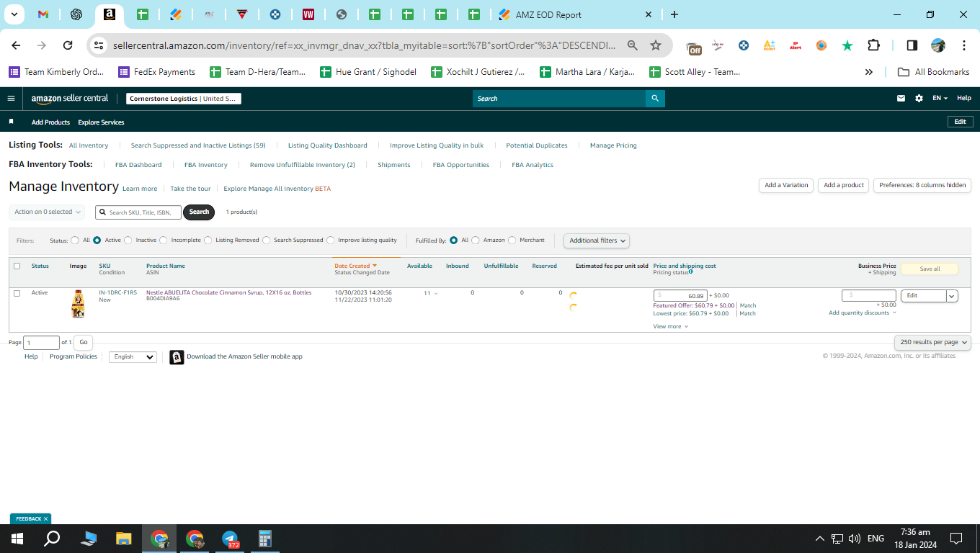Open All Inventory listing tool

[89, 145]
